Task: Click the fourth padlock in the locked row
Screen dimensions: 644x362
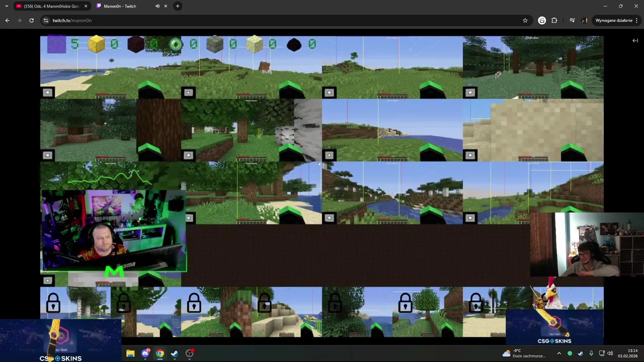Action: pyautogui.click(x=265, y=303)
